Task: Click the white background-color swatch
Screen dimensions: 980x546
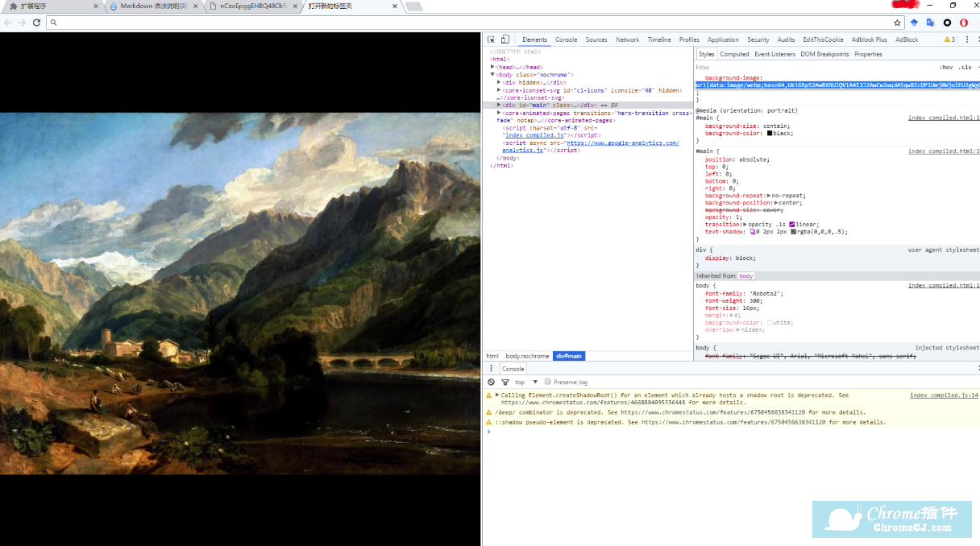Action: click(x=770, y=322)
